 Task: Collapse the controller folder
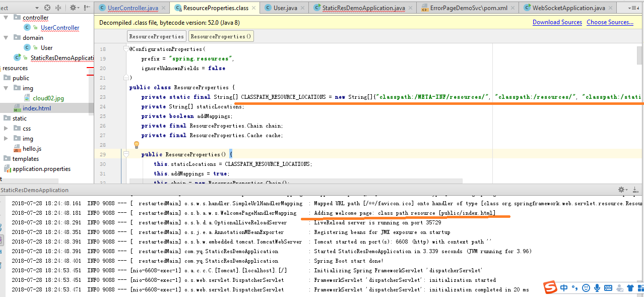[x=6, y=18]
